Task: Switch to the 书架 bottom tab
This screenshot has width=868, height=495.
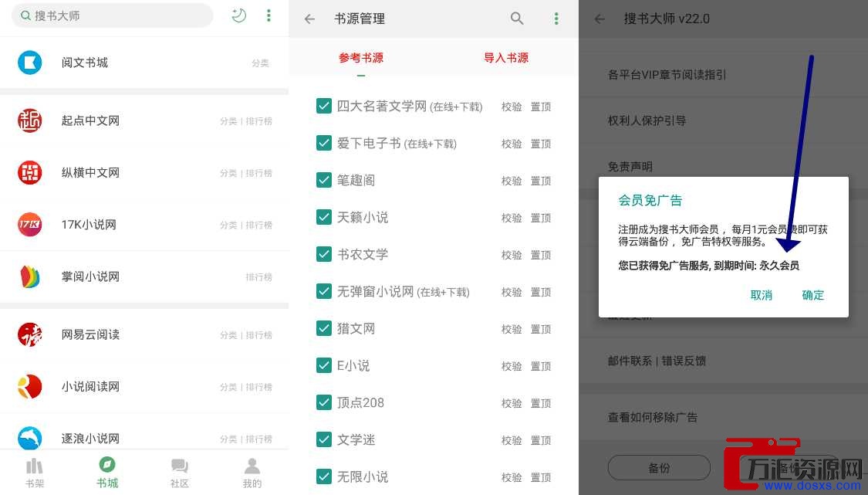Action: 34,473
